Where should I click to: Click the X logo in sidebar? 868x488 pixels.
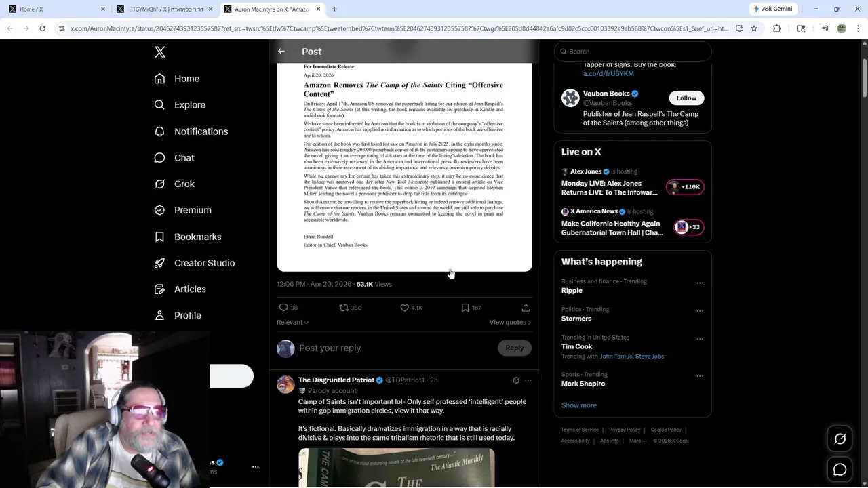(160, 52)
